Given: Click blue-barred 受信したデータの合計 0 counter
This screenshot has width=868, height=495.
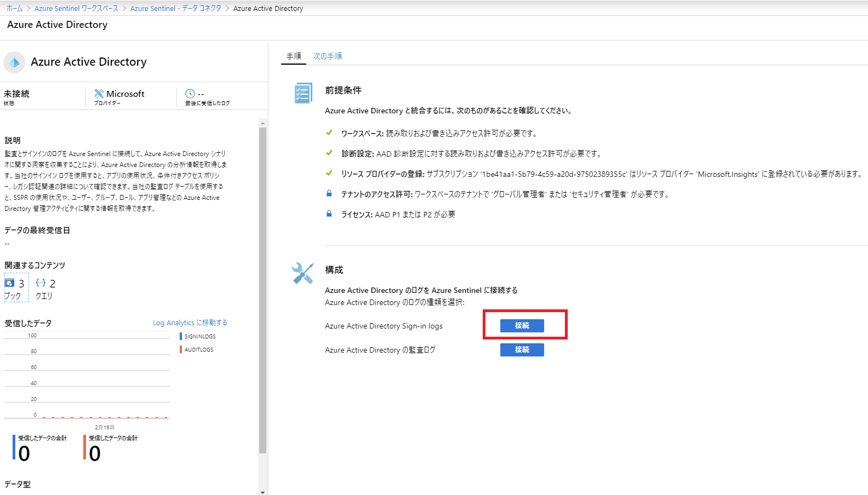Looking at the screenshot, I should (x=41, y=447).
